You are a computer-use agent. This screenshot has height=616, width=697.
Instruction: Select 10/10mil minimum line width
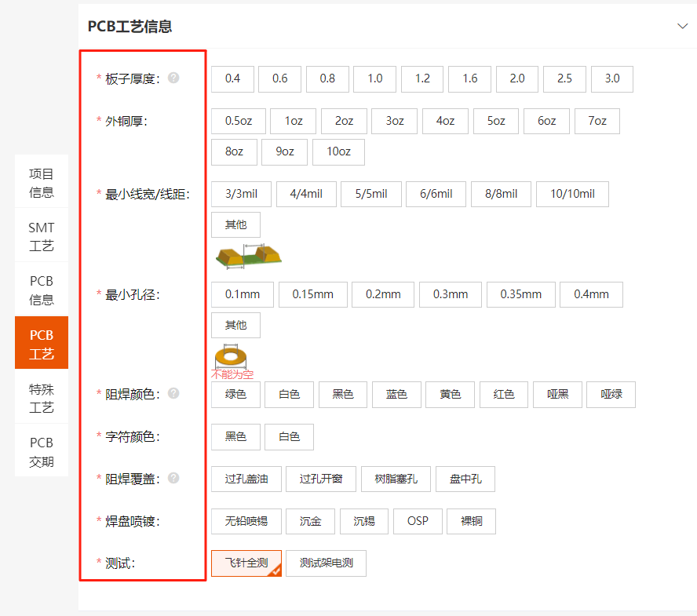(572, 195)
